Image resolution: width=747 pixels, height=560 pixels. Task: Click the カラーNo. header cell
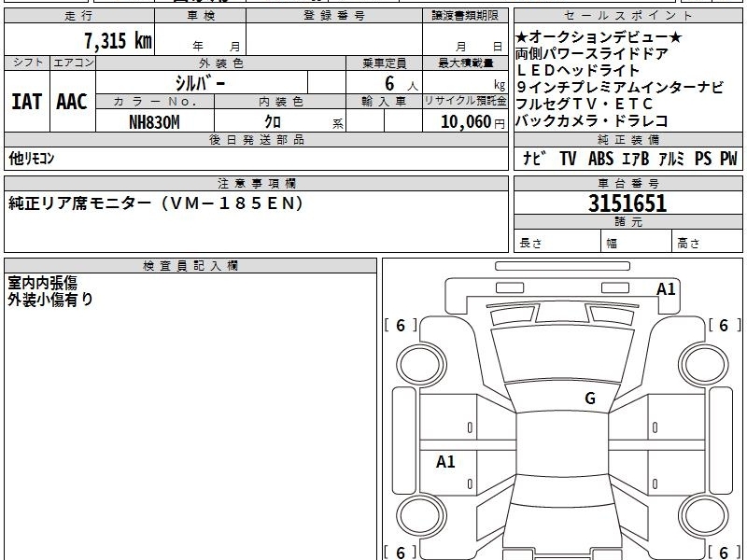pyautogui.click(x=155, y=102)
